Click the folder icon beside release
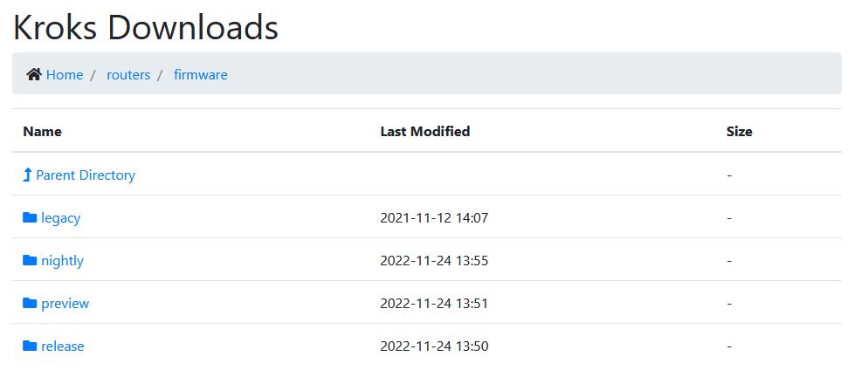This screenshot has width=868, height=391. [x=30, y=346]
